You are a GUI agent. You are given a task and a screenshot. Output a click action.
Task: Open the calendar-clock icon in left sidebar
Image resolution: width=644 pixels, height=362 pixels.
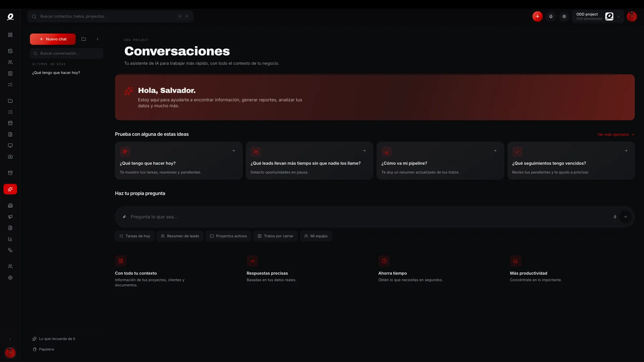[x=10, y=51]
